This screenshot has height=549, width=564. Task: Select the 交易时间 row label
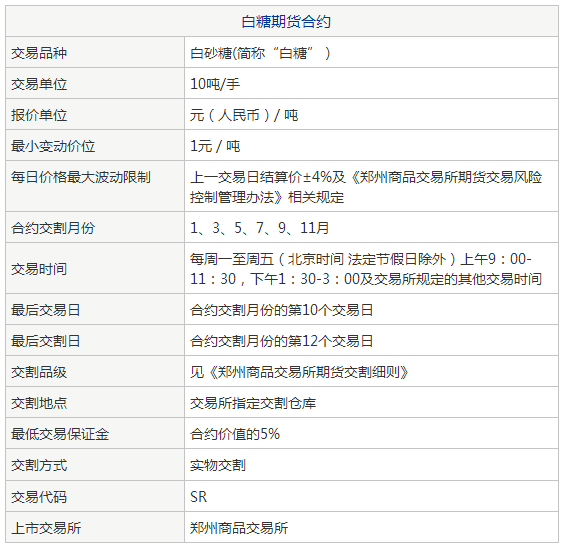(39, 269)
